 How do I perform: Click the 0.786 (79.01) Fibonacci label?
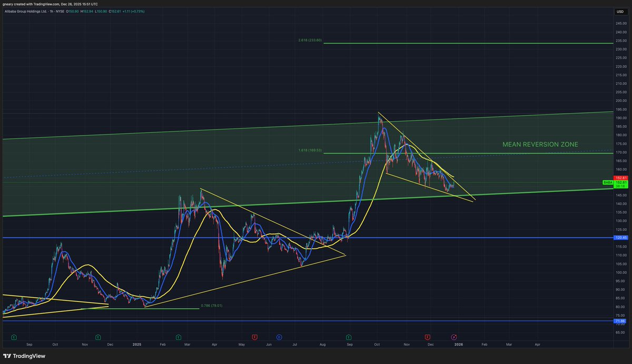tap(211, 306)
